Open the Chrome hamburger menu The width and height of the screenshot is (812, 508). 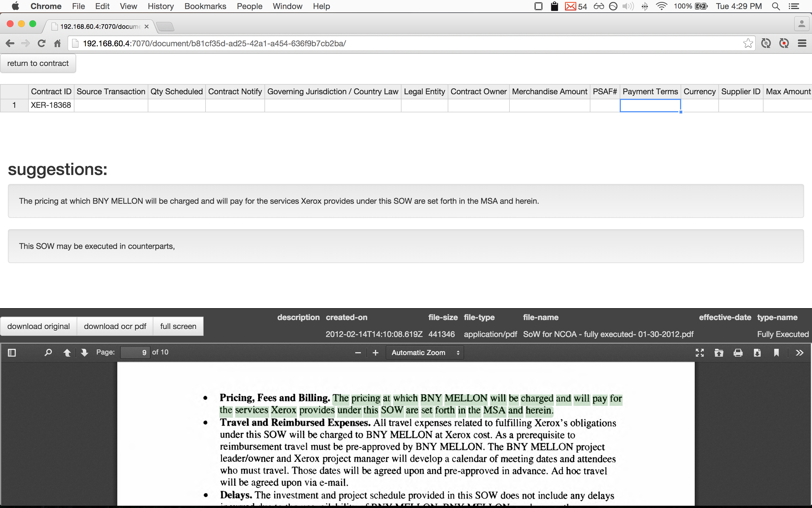pos(802,43)
